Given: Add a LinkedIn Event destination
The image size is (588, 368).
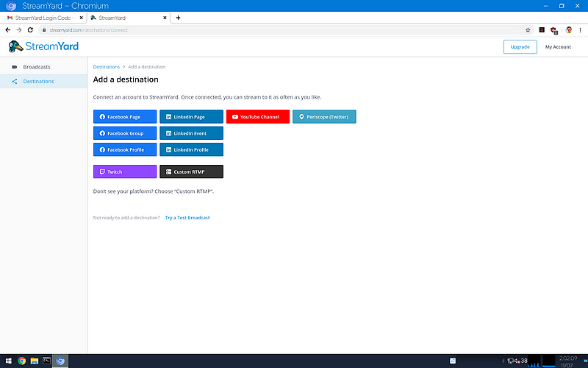Looking at the screenshot, I should (191, 133).
